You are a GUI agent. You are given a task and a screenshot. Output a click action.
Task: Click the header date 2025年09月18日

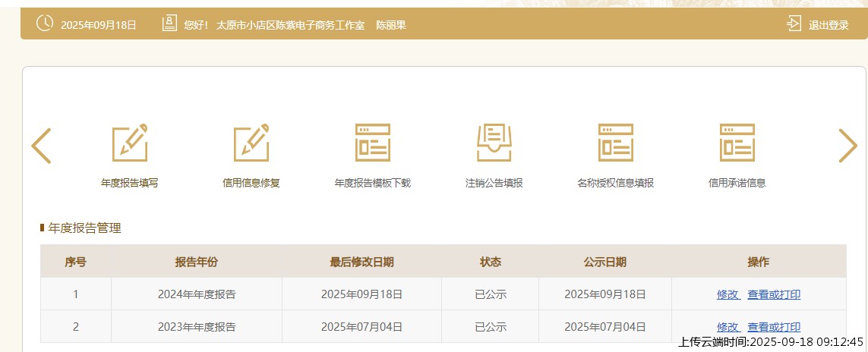[99, 25]
